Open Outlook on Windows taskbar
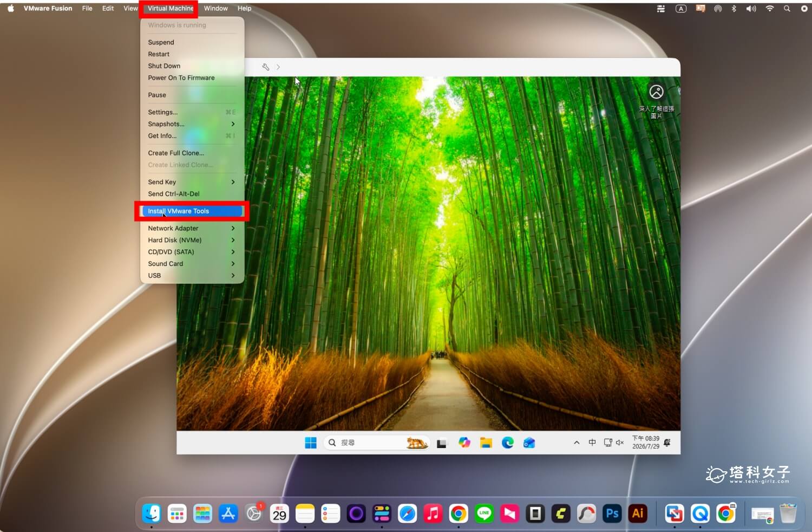This screenshot has height=532, width=812. click(x=529, y=443)
